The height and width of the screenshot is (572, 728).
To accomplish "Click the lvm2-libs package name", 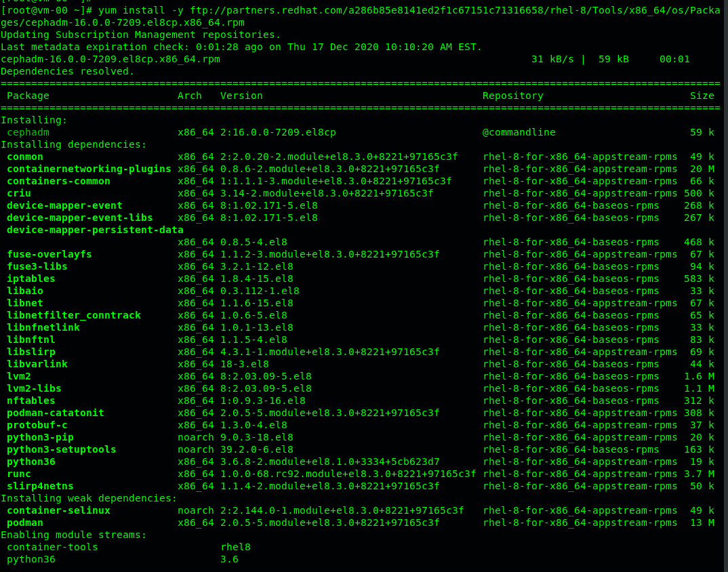I will click(x=34, y=388).
